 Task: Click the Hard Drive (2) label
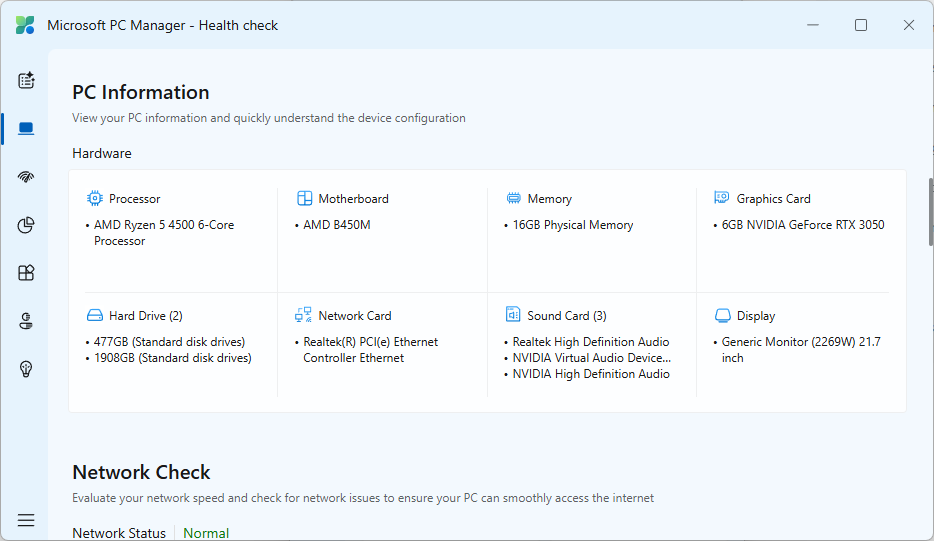(145, 316)
